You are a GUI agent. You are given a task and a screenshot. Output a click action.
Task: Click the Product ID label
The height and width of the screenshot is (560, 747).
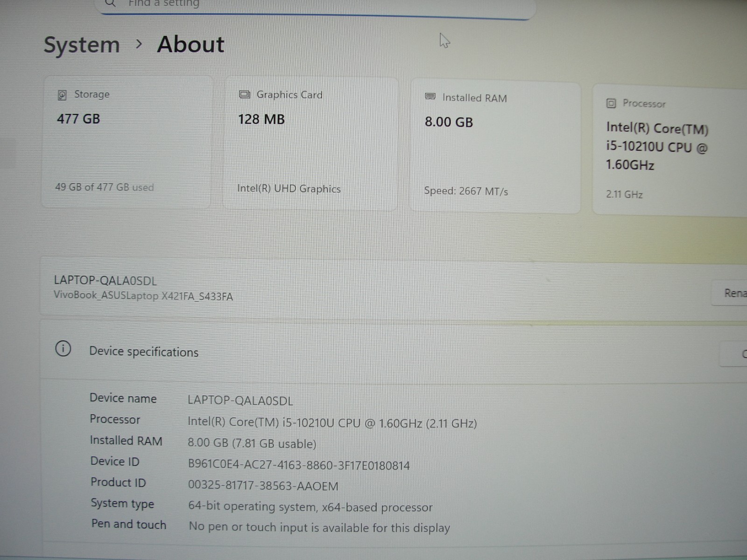[118, 483]
